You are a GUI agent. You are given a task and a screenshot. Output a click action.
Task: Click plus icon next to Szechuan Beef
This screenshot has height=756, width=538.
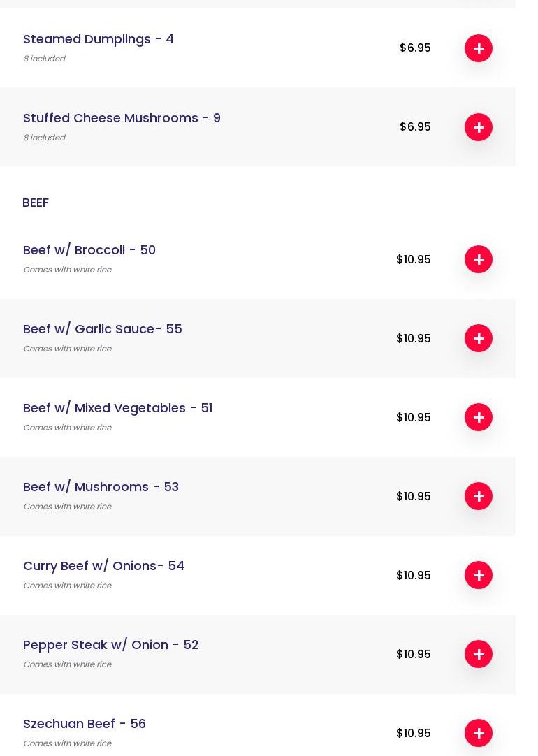coord(478,733)
